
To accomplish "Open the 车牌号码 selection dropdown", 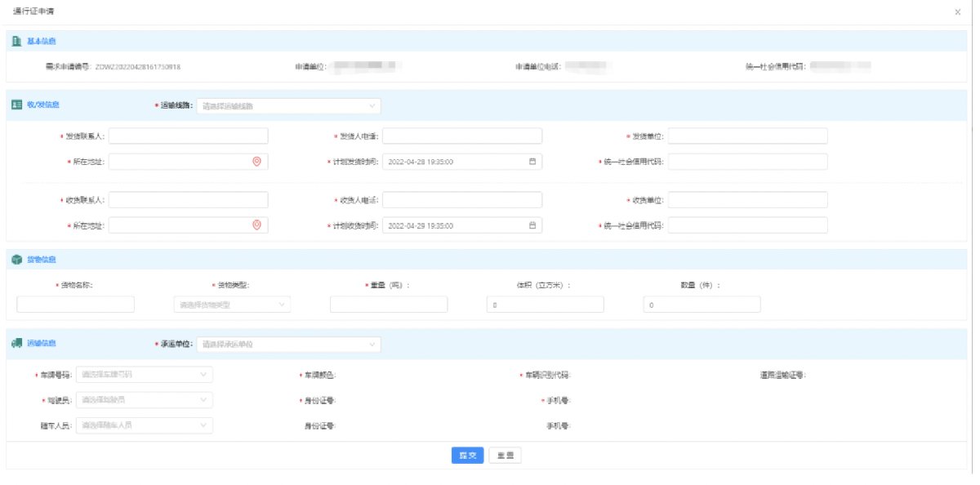I will tap(145, 375).
